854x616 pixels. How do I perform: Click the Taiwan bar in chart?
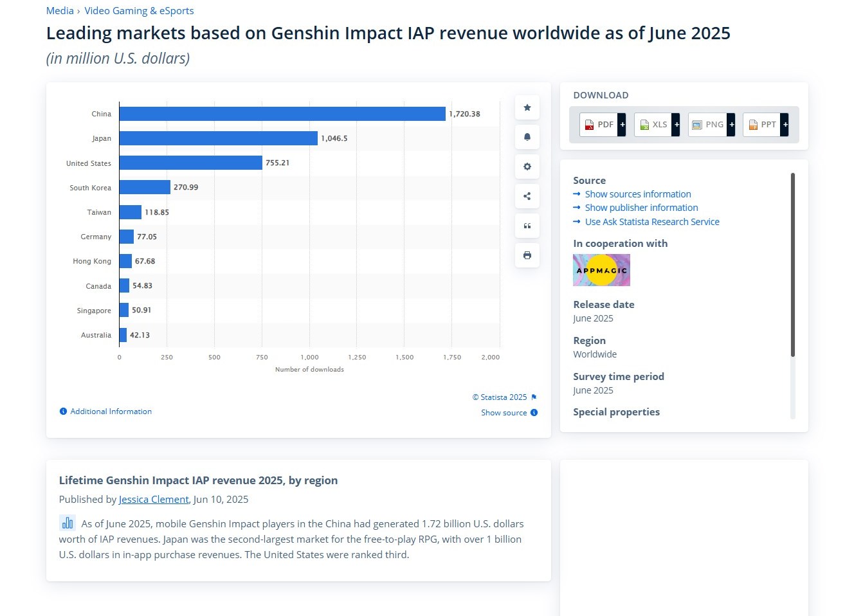pos(131,212)
